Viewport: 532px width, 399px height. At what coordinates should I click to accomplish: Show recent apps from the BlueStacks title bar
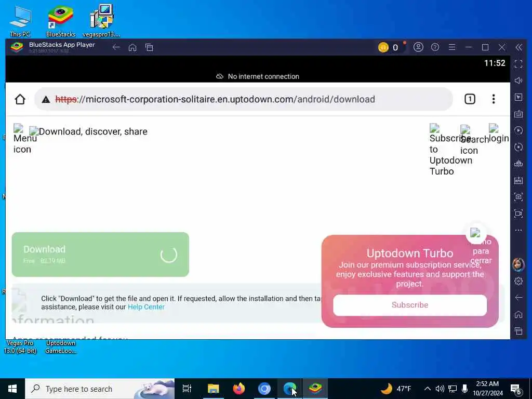coord(149,47)
